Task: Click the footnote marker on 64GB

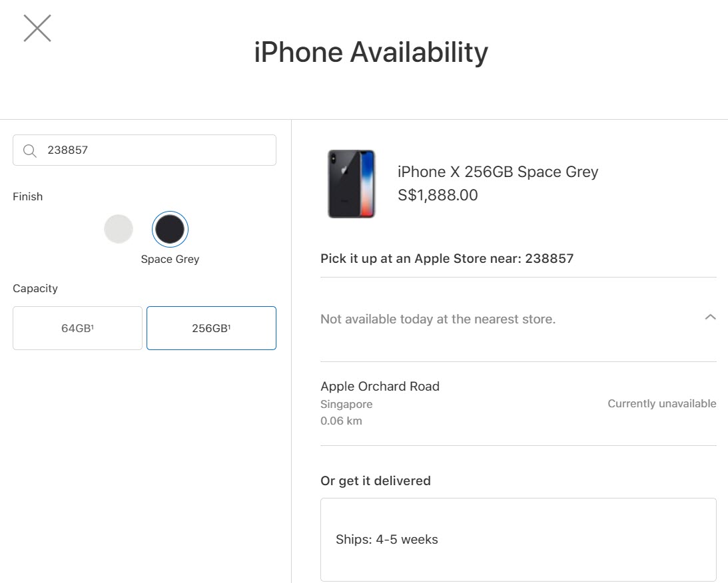Action: click(91, 324)
